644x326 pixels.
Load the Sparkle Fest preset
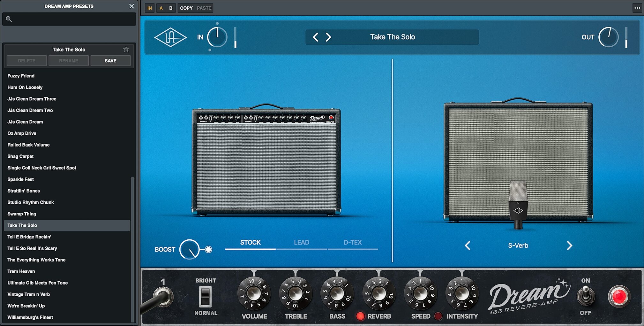coord(67,179)
